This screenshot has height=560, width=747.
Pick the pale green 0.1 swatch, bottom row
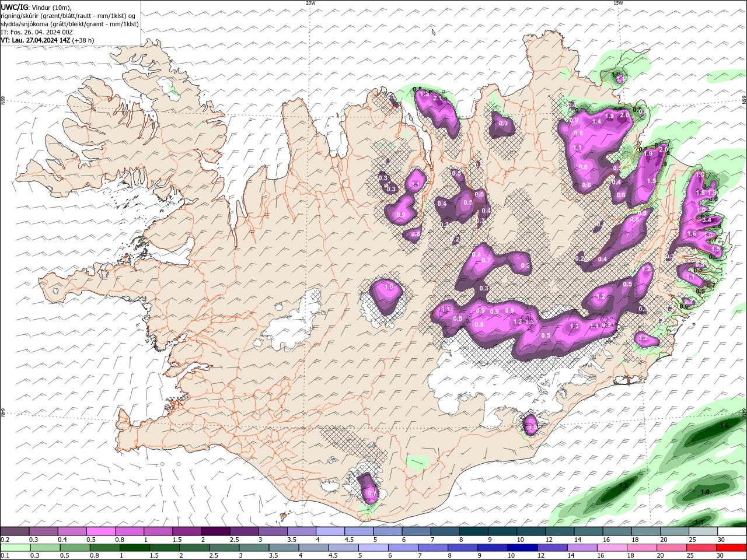(15, 548)
